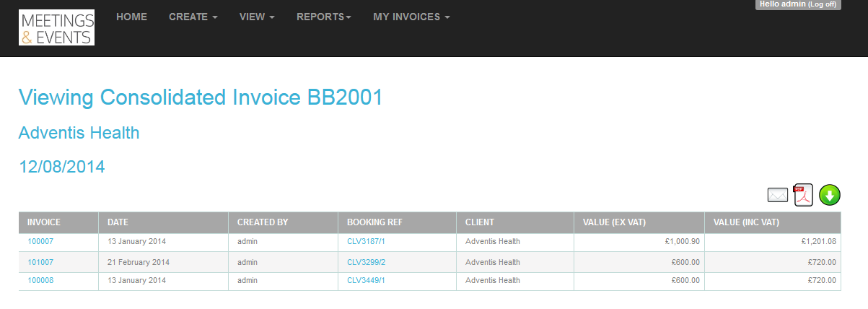Click the Hello admin greeting text
Viewport: 868px width, 309px height.
pyautogui.click(x=782, y=4)
